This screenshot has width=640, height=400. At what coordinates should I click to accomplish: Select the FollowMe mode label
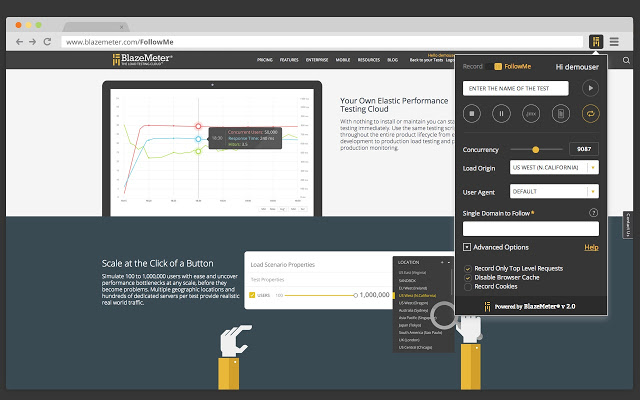coord(518,67)
